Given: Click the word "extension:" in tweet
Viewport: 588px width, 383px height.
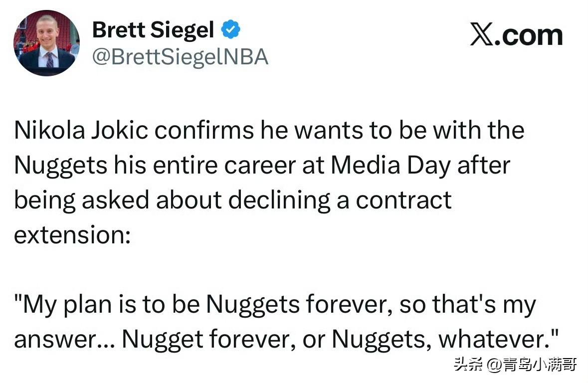Looking at the screenshot, I should point(72,235).
